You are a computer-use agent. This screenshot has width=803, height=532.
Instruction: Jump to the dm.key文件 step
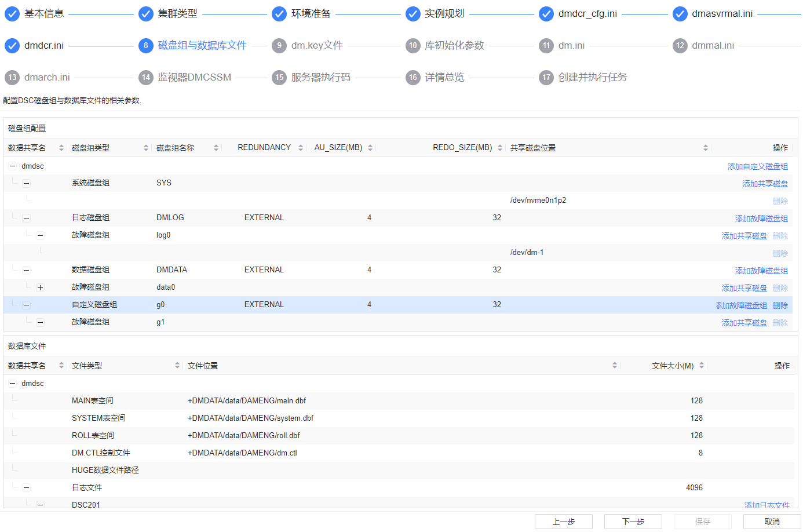[x=317, y=46]
